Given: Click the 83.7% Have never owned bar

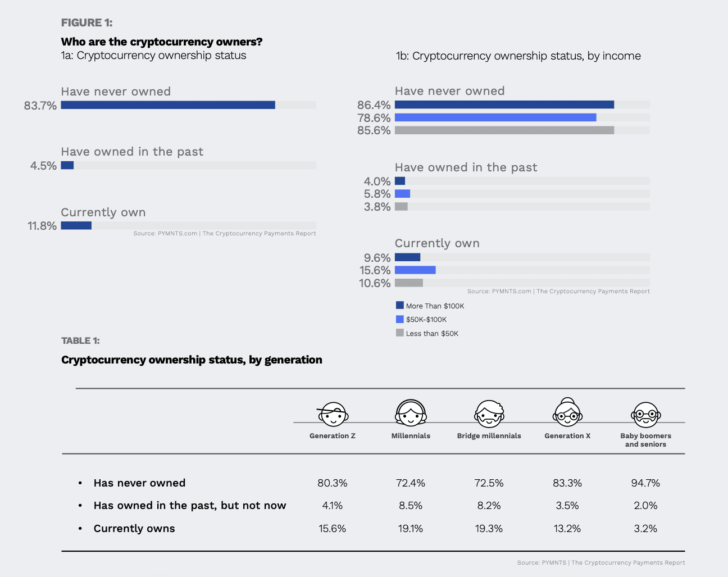Looking at the screenshot, I should tap(168, 105).
